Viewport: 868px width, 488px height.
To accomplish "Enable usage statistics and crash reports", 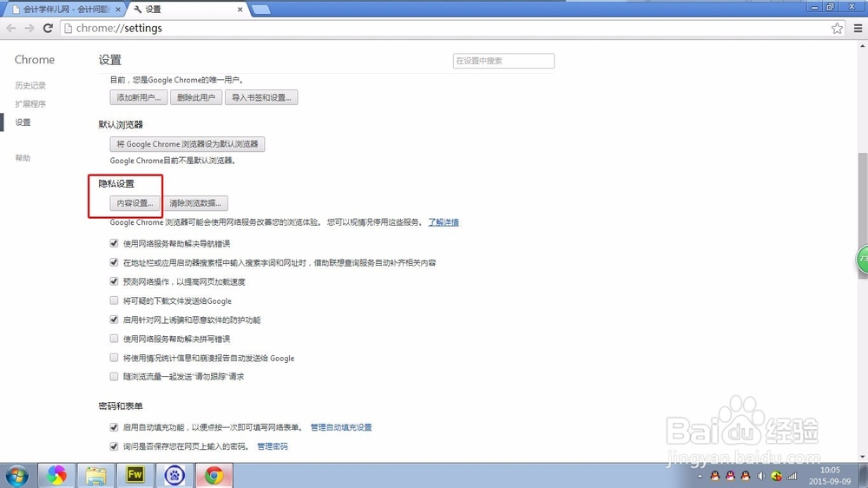I will coord(114,358).
